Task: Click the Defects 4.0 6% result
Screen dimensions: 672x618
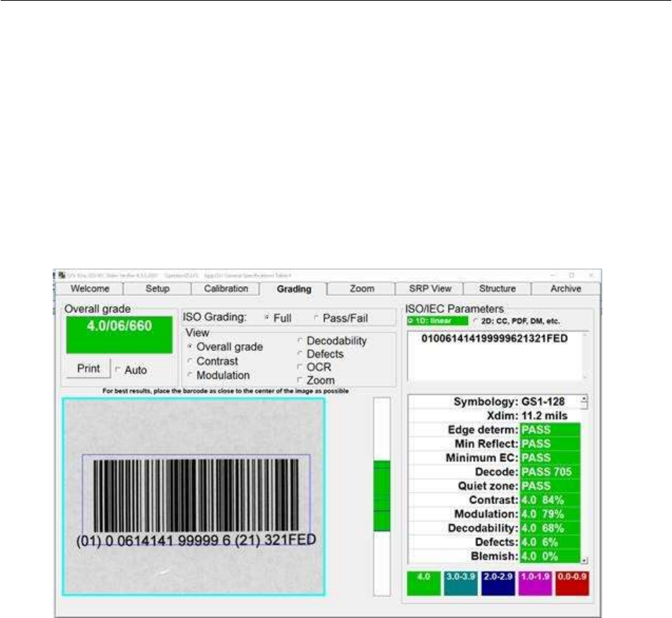Action: click(550, 542)
